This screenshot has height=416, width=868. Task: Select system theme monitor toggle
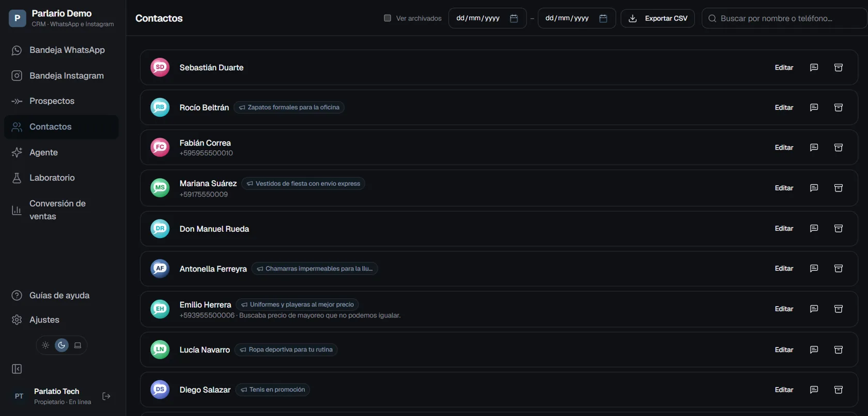pos(78,345)
